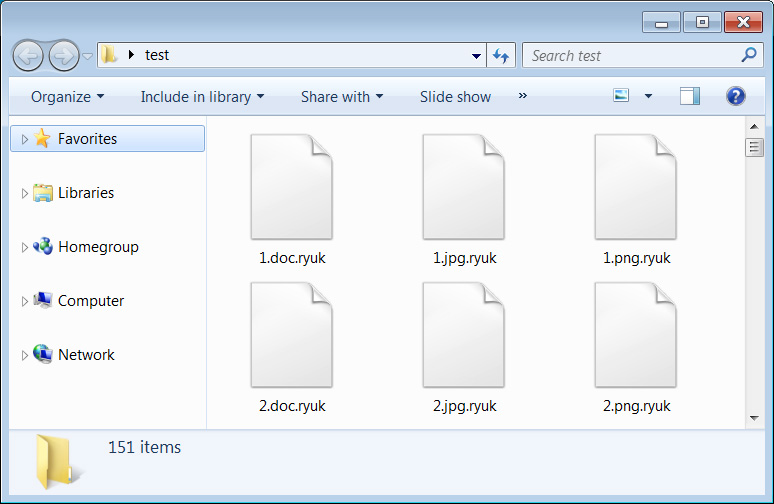Image resolution: width=774 pixels, height=504 pixels.
Task: Click the scrollbar down arrow
Action: pyautogui.click(x=754, y=419)
